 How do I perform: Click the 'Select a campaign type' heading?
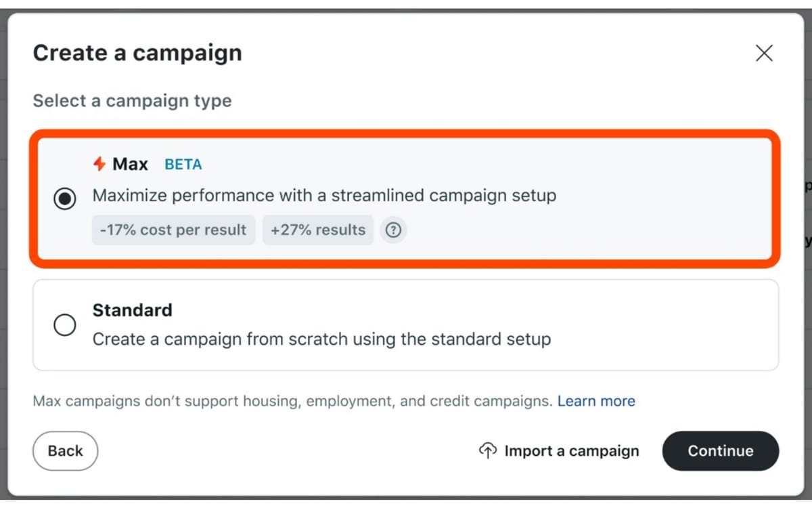[132, 101]
